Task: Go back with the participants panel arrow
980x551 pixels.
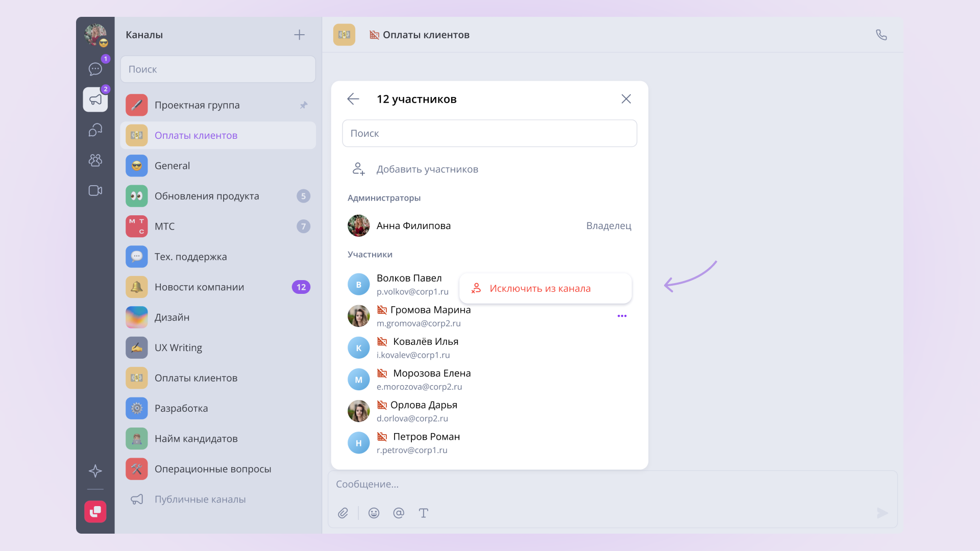Action: click(353, 99)
